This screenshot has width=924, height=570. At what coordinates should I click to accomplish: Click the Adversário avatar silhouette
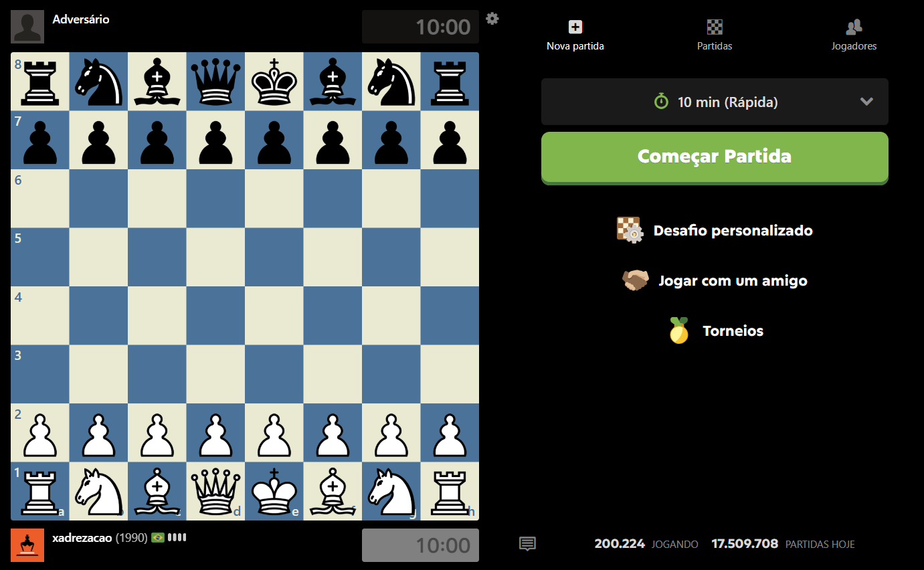click(27, 27)
